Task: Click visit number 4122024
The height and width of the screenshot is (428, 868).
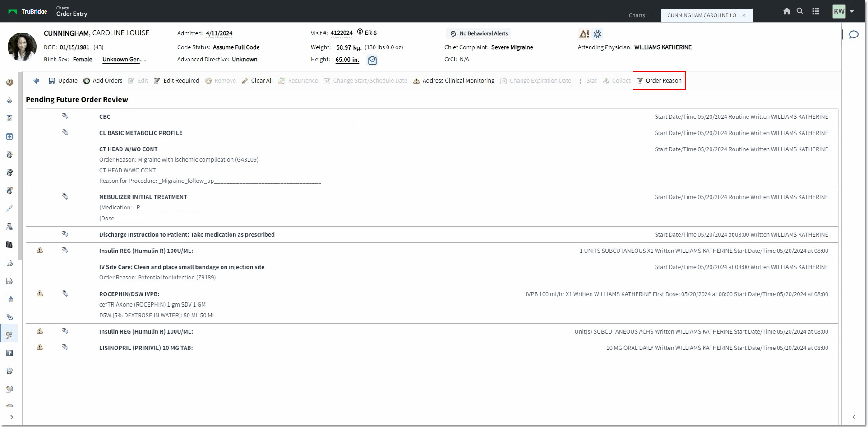Action: click(342, 33)
